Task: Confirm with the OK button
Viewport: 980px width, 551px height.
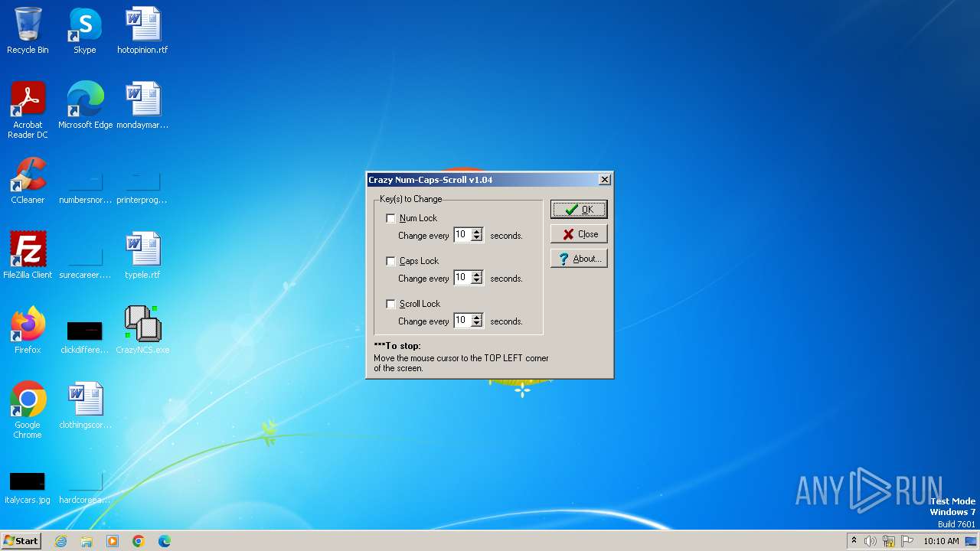Action: 579,210
